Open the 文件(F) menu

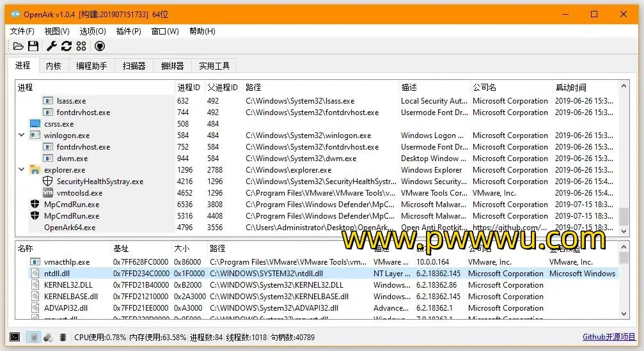(22, 31)
